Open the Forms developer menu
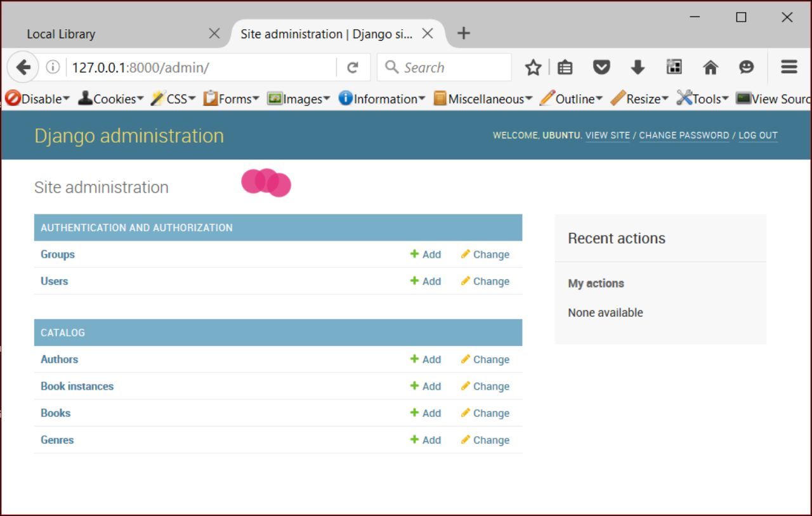Viewport: 812px width, 516px height. 232,99
